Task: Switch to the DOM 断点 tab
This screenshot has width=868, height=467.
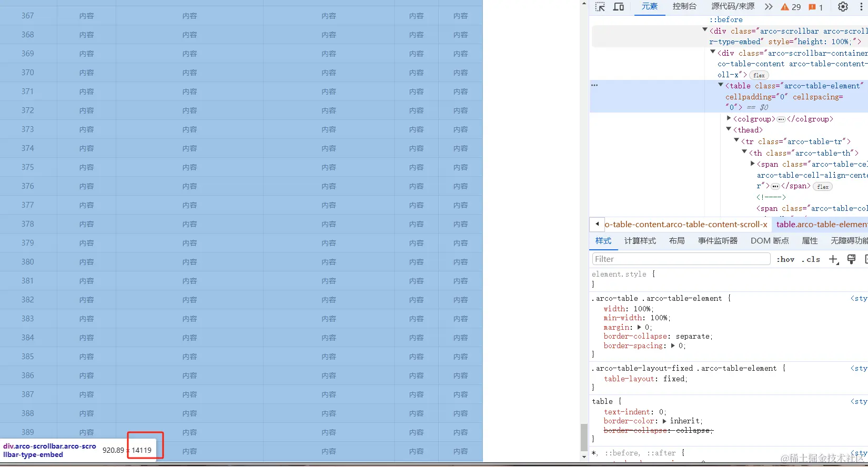Action: coord(770,241)
